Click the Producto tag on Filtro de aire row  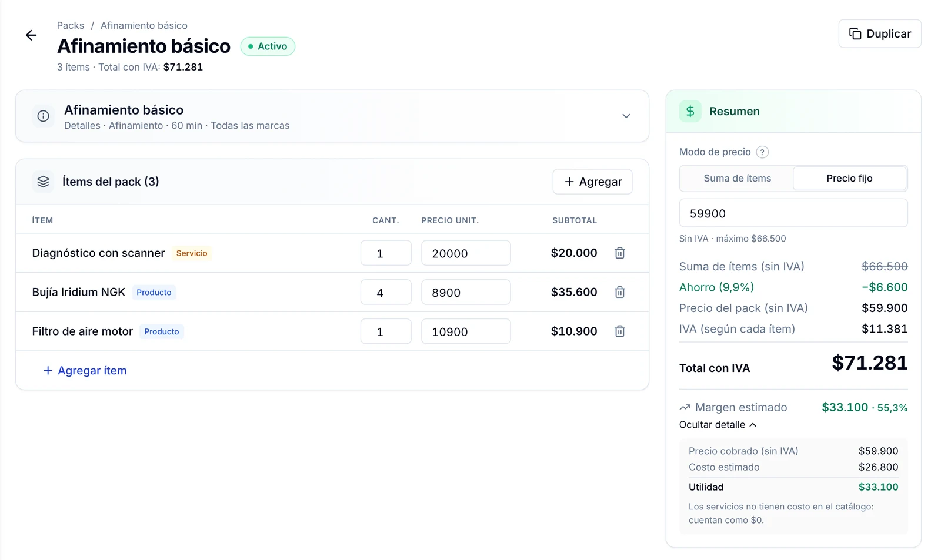(162, 331)
